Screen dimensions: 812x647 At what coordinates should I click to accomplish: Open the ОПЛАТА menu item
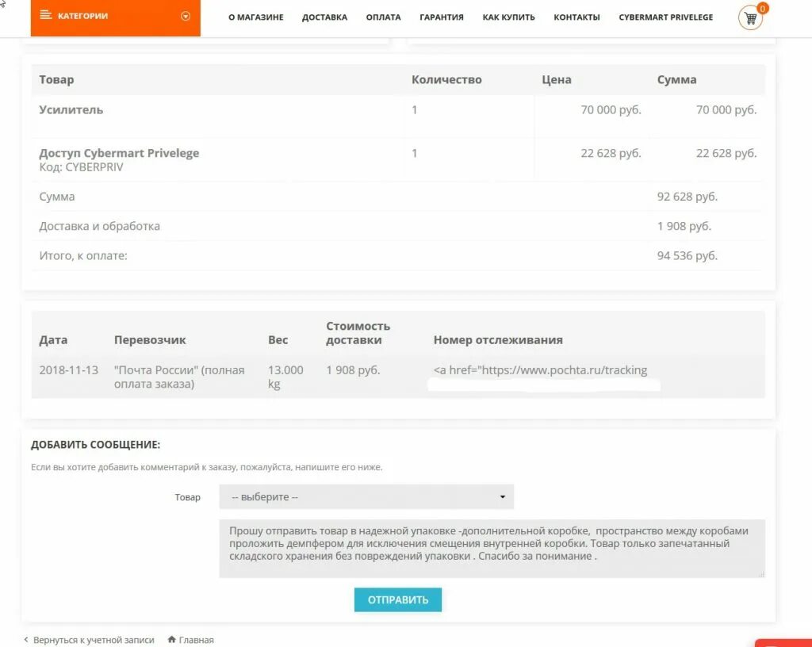384,17
